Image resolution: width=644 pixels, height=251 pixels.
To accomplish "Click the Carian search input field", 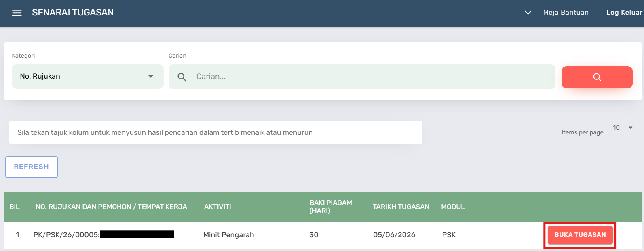I will (x=362, y=77).
